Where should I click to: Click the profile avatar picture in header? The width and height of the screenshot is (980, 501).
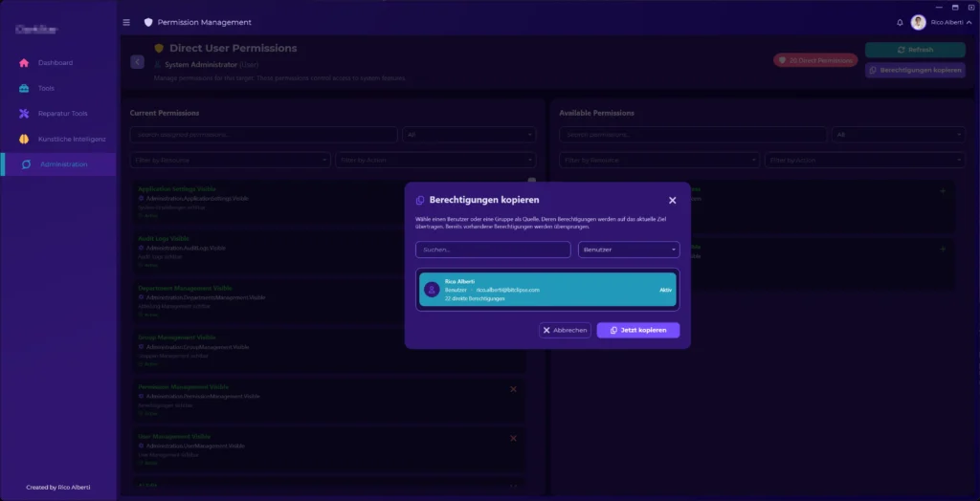(918, 23)
